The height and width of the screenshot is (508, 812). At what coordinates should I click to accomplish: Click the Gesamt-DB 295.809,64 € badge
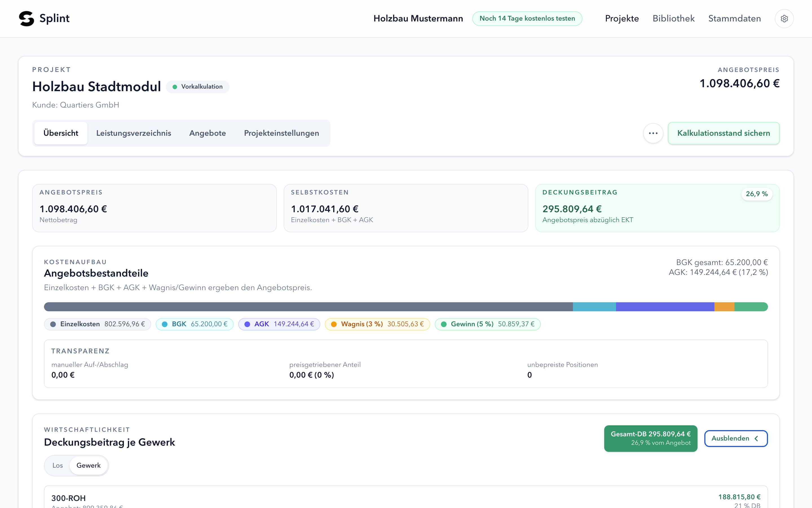tap(651, 439)
